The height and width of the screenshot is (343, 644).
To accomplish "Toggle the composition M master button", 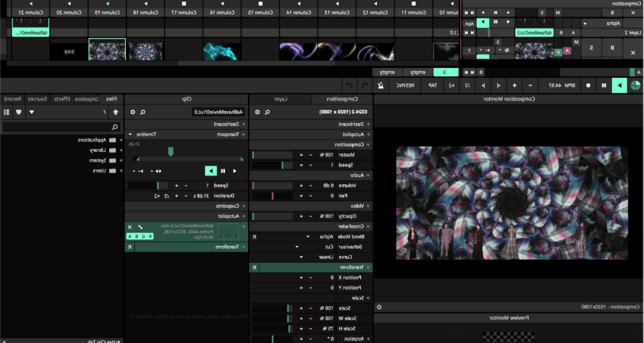I will click(x=558, y=13).
